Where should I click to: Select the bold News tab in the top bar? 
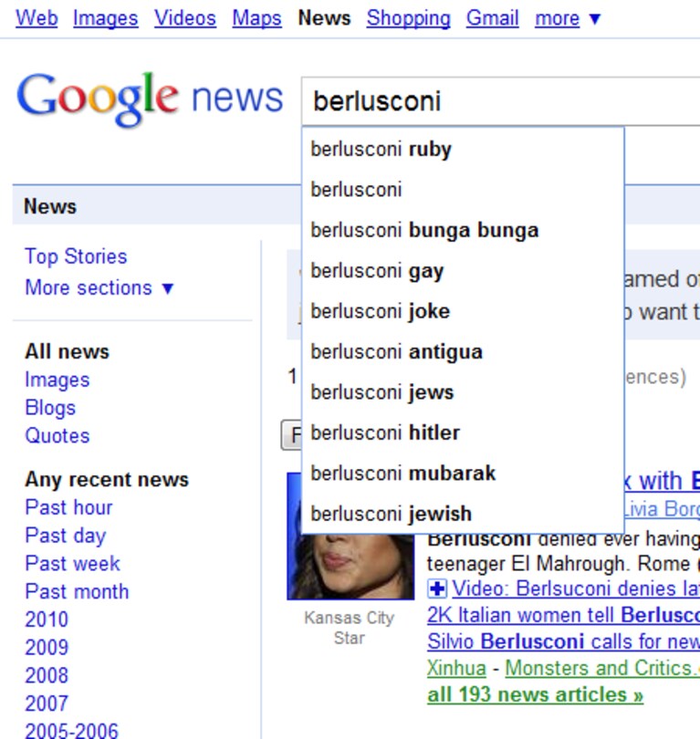324,18
